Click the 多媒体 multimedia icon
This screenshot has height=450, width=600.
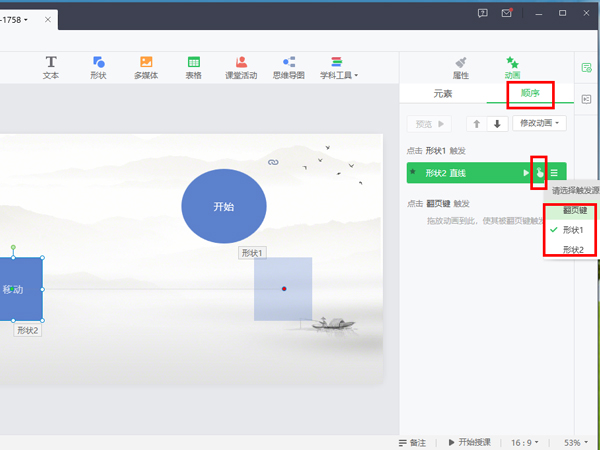146,67
